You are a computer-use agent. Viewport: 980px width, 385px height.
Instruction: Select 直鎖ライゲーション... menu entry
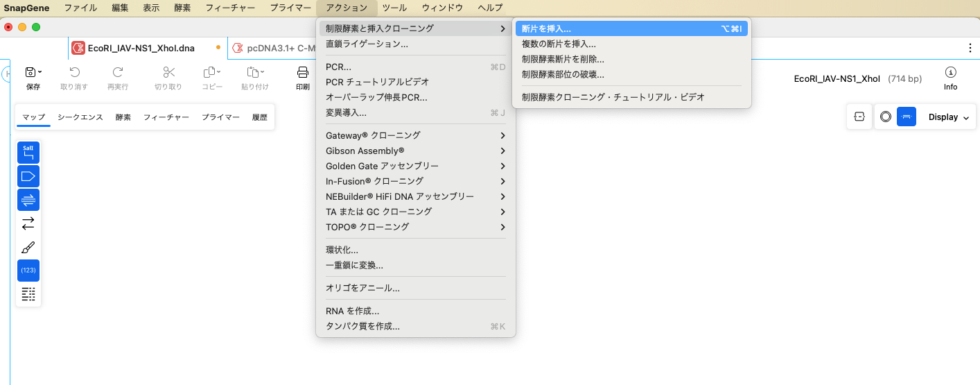(x=416, y=44)
